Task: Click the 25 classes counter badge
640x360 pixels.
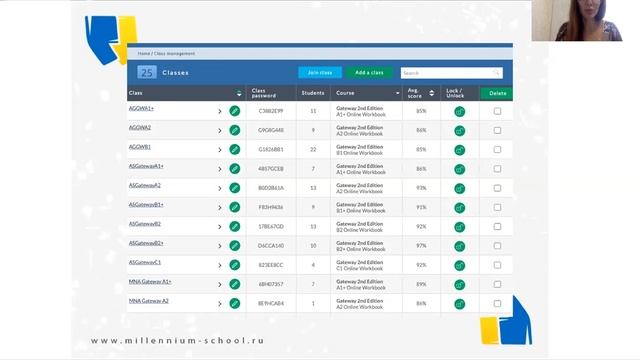Action: point(147,73)
